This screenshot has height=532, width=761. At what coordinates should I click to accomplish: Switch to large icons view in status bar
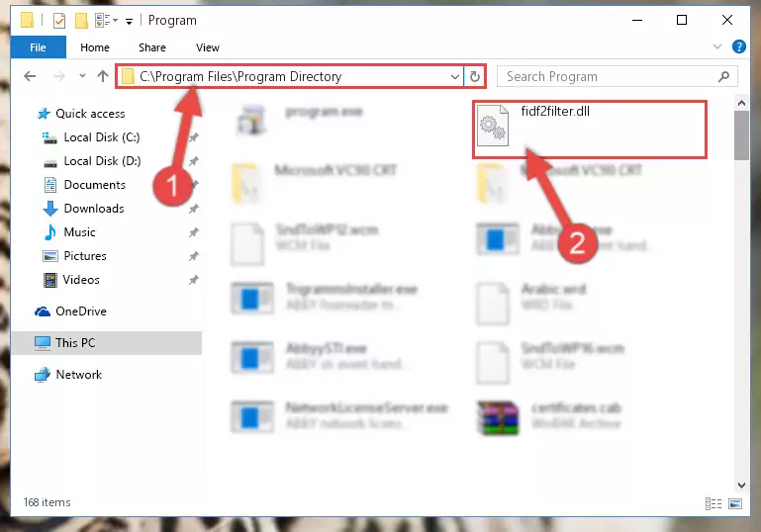[x=735, y=504]
